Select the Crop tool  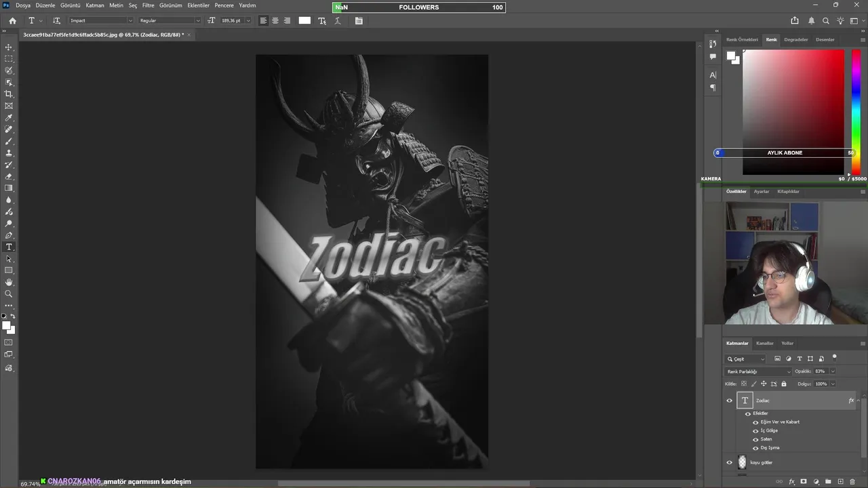[9, 94]
